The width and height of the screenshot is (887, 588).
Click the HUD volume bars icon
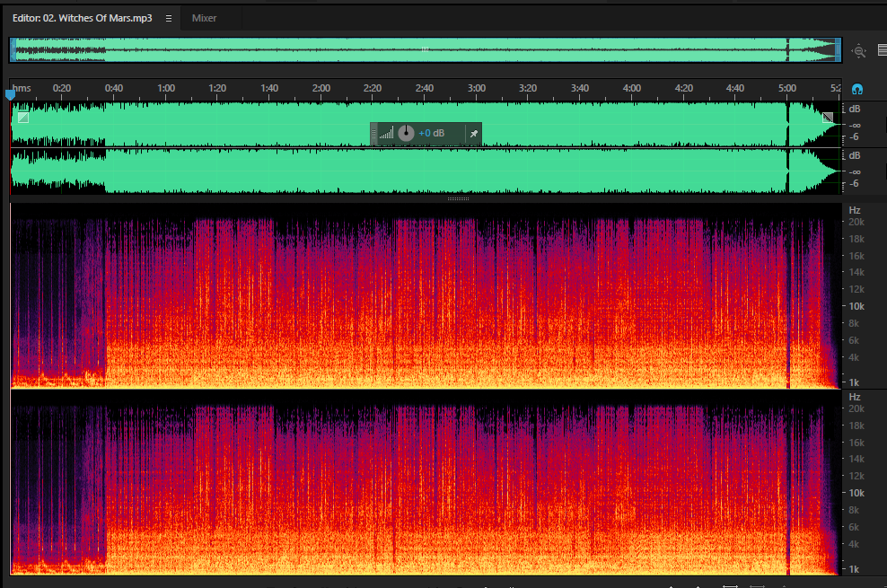point(386,134)
